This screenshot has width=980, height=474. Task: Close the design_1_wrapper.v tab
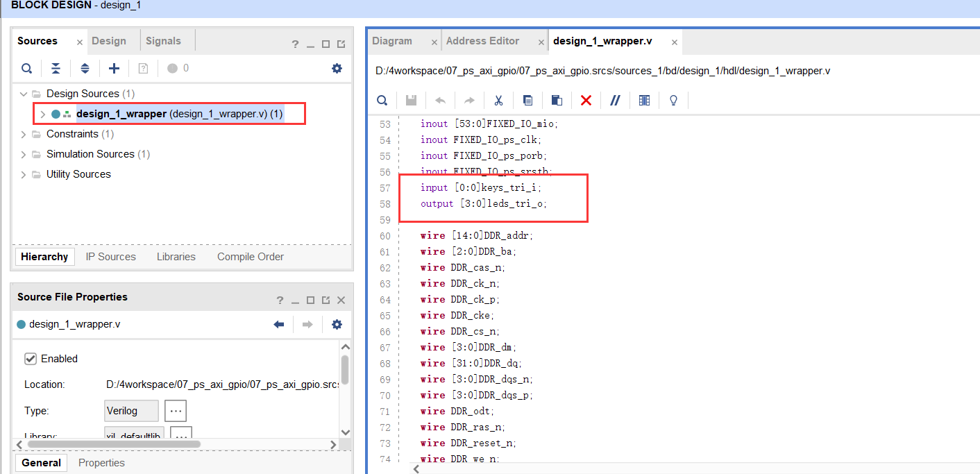[674, 42]
